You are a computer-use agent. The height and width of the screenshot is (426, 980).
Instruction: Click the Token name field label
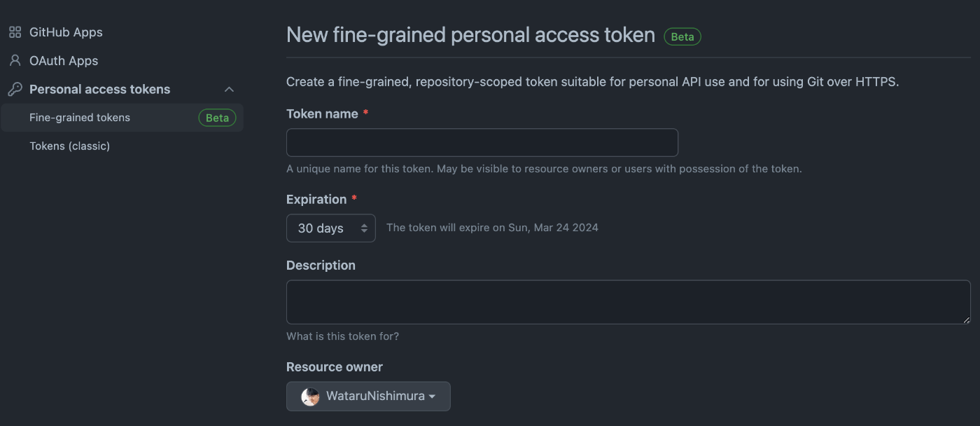coord(322,114)
